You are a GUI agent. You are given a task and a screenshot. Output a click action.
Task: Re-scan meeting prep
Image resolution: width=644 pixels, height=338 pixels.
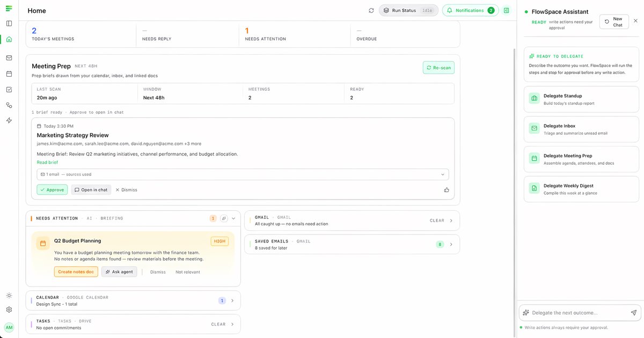(x=438, y=68)
